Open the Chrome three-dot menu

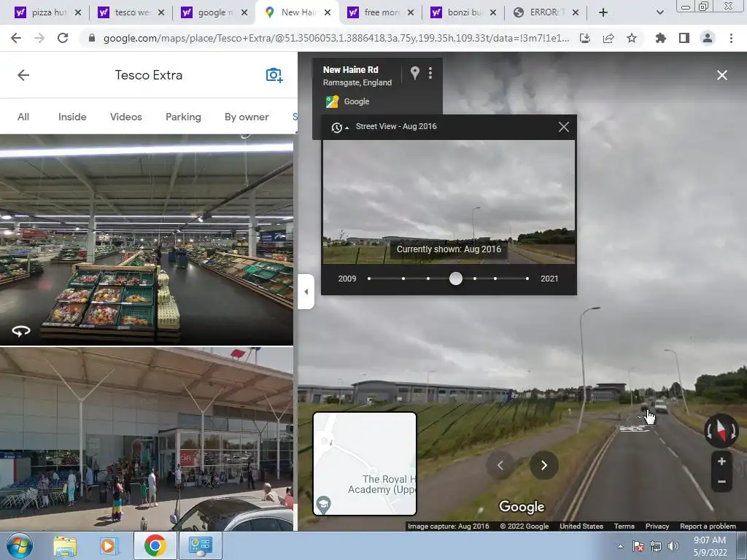[x=731, y=38]
